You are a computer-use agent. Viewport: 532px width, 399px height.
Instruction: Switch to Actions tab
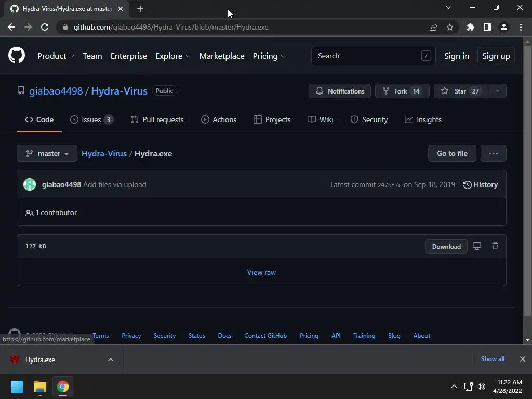pyautogui.click(x=219, y=119)
